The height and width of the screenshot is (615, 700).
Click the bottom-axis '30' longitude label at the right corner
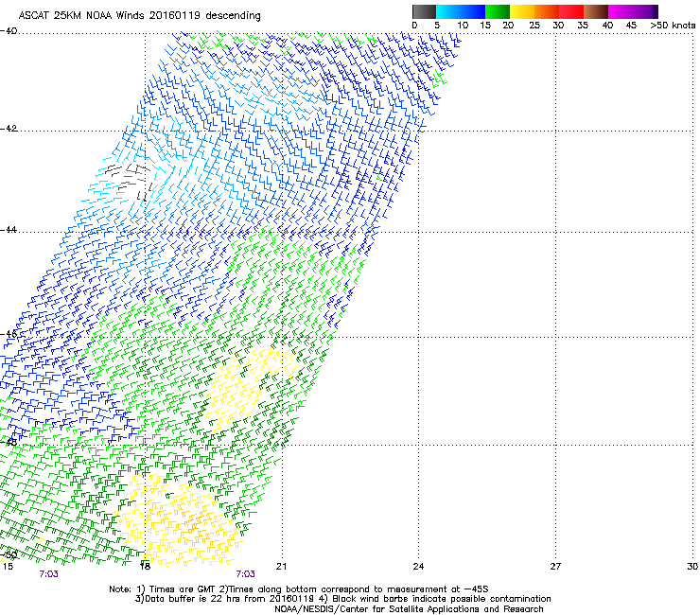[692, 567]
